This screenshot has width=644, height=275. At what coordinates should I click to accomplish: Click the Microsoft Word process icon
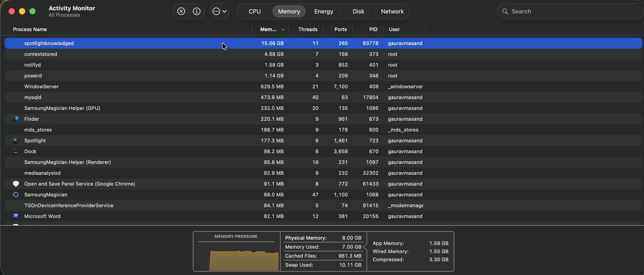coord(16,216)
